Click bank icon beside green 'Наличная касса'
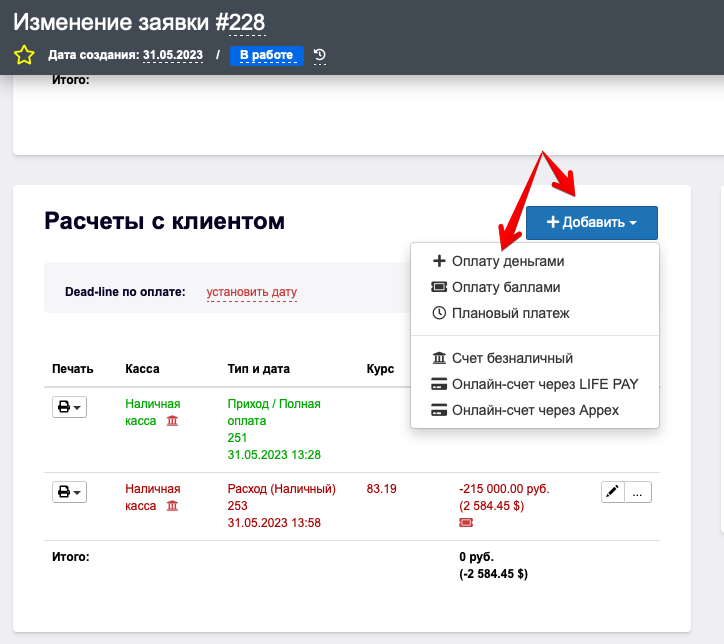This screenshot has height=644, width=724. (x=172, y=421)
